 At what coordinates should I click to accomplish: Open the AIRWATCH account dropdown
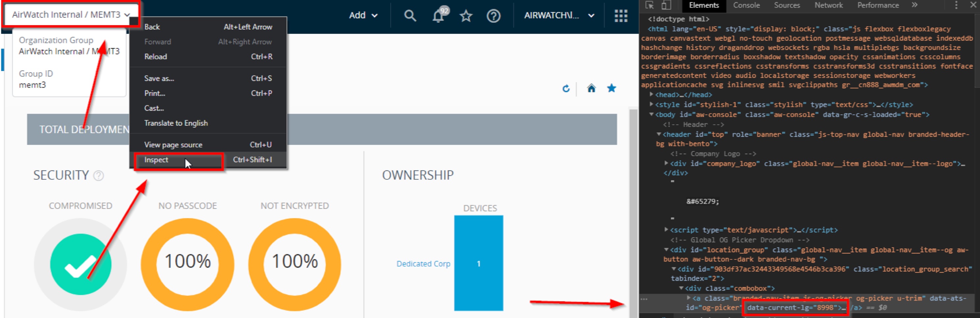[x=558, y=15]
